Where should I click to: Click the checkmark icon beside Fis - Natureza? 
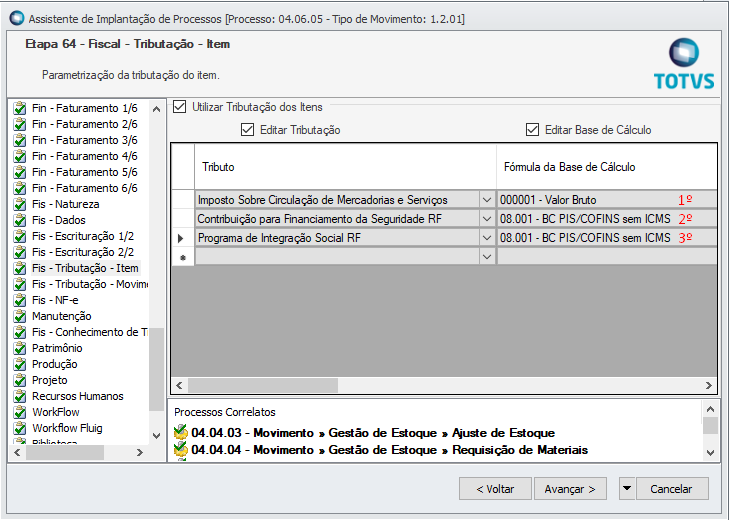point(20,204)
